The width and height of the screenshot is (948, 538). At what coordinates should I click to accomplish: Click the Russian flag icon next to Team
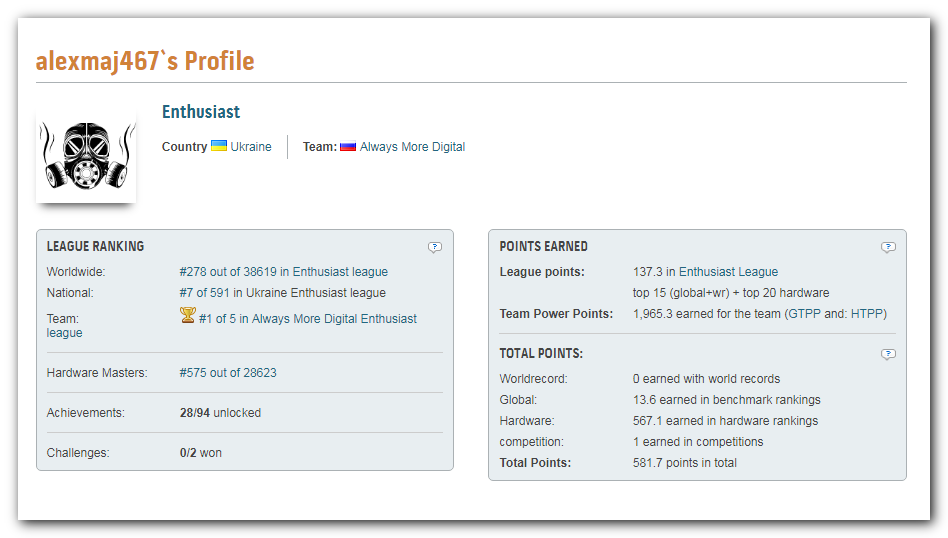348,146
